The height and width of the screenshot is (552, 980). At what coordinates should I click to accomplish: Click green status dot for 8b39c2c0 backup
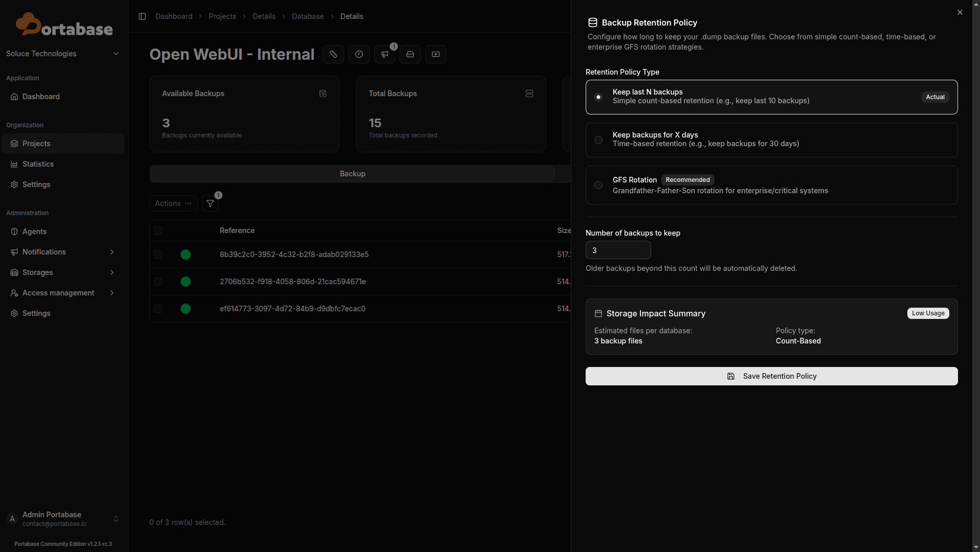186,255
